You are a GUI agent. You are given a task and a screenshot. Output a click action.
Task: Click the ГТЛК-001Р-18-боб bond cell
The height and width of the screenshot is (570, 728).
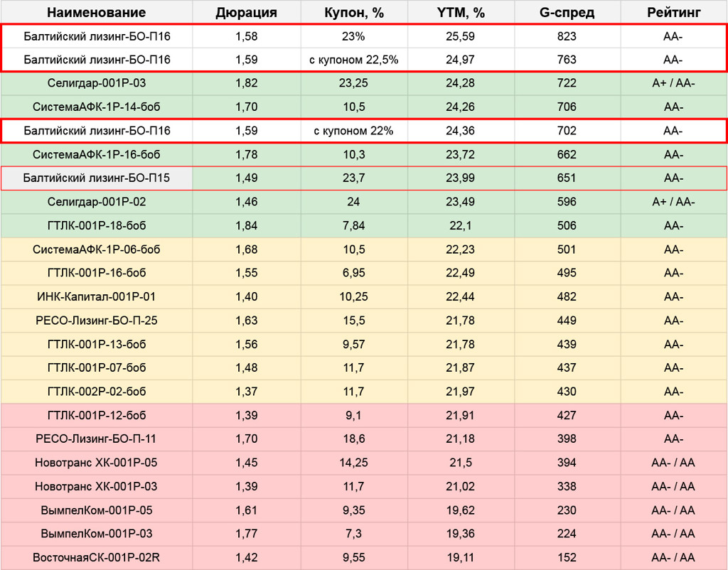(x=97, y=225)
